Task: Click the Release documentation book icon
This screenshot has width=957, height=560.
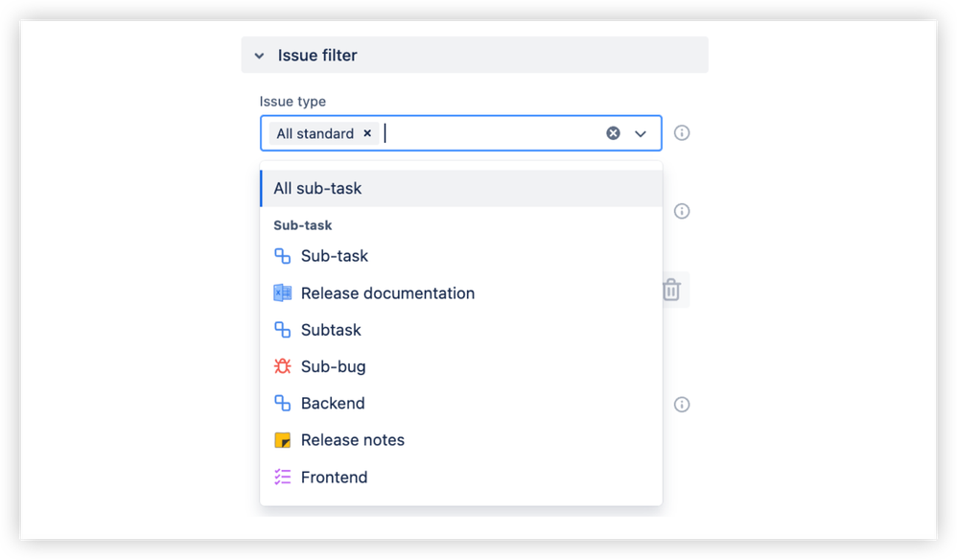Action: (x=281, y=292)
